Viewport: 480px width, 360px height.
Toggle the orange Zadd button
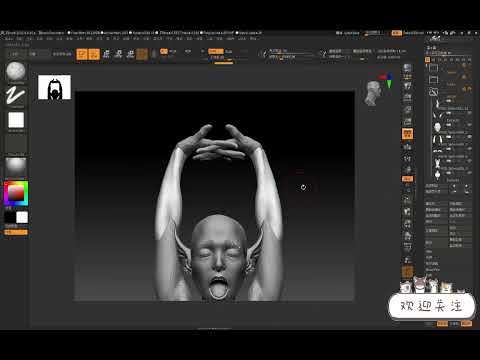(x=215, y=51)
